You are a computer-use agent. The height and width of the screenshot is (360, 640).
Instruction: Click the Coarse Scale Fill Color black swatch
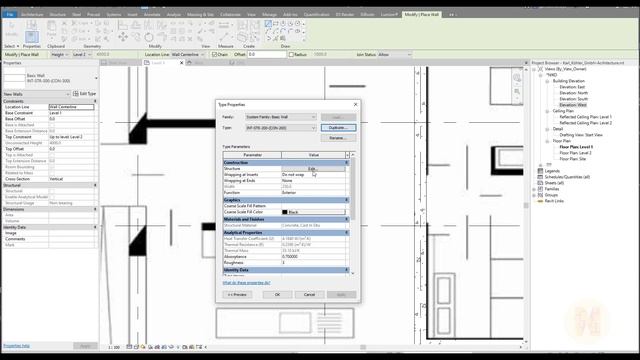coord(284,212)
